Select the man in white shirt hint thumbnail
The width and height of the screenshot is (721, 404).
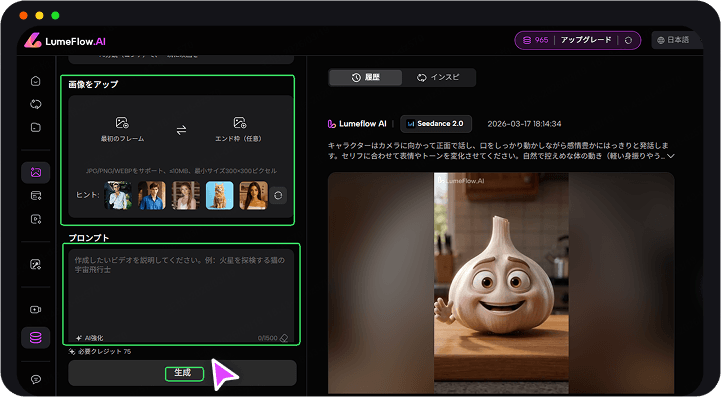(x=118, y=195)
